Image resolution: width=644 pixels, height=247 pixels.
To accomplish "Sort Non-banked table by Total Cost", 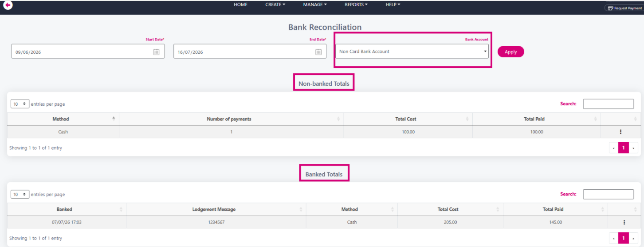I will click(x=408, y=119).
